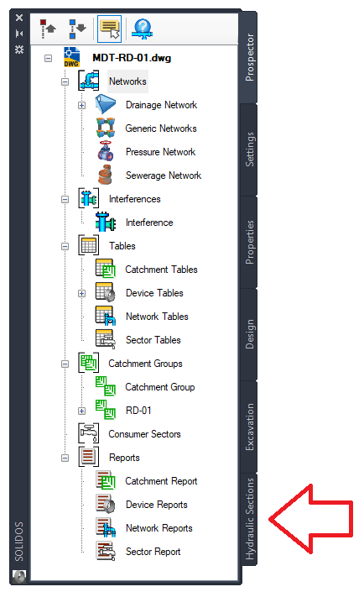Select the Network Reports item
364x592 pixels.
[159, 528]
